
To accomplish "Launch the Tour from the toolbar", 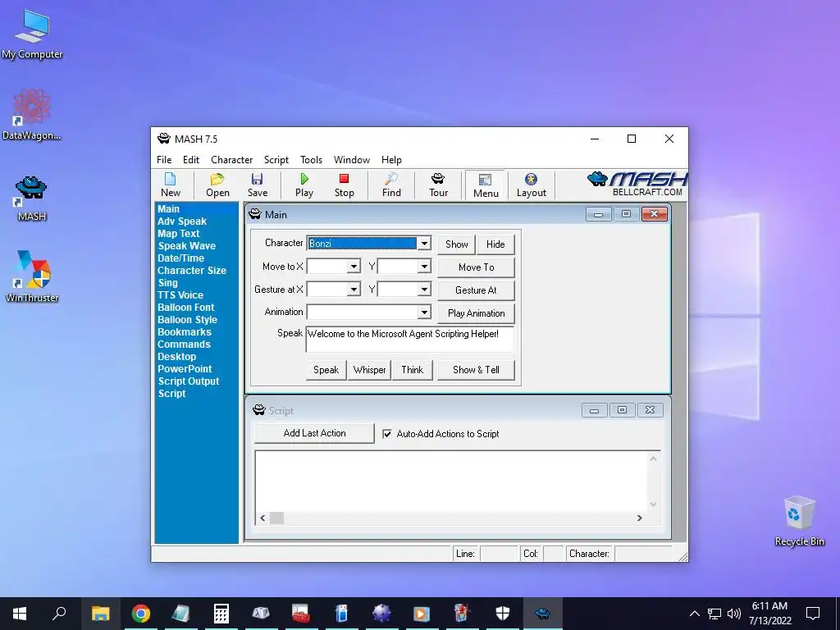I will (x=438, y=185).
